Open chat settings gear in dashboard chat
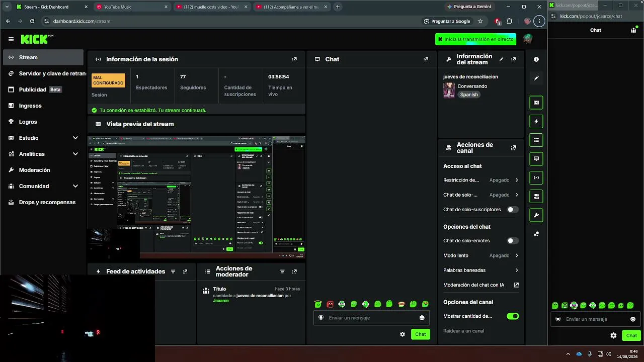The image size is (644, 362). [403, 334]
